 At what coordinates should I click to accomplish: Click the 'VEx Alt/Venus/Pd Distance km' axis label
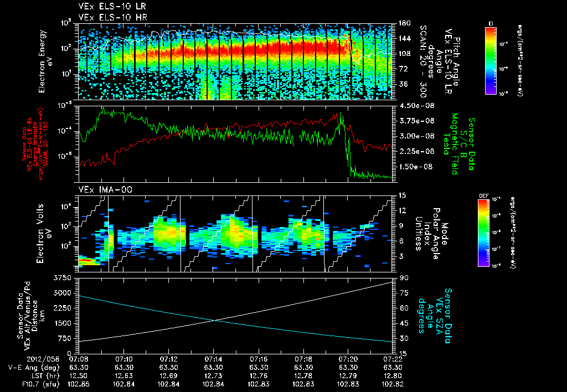34,316
